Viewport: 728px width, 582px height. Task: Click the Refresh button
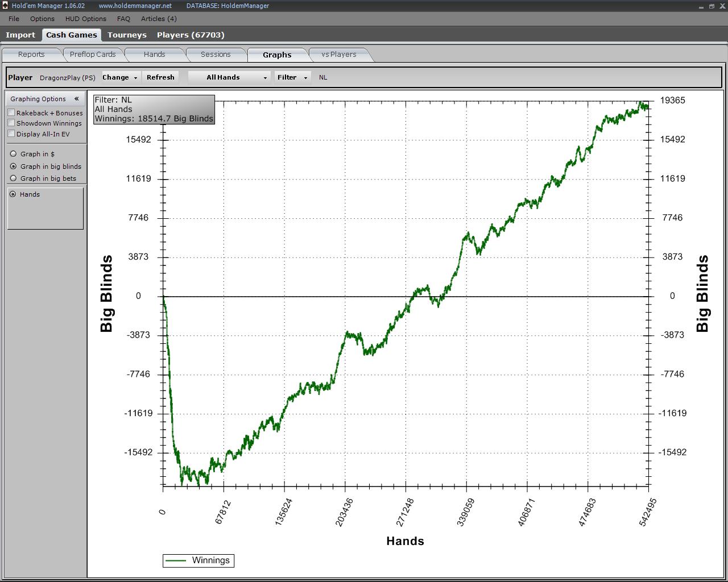(x=160, y=77)
